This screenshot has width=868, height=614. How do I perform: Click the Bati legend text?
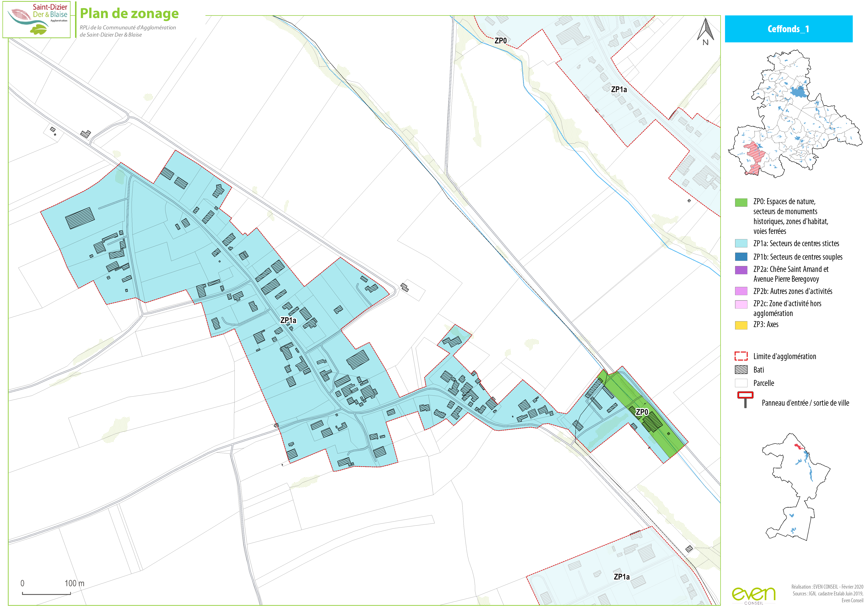tap(758, 370)
